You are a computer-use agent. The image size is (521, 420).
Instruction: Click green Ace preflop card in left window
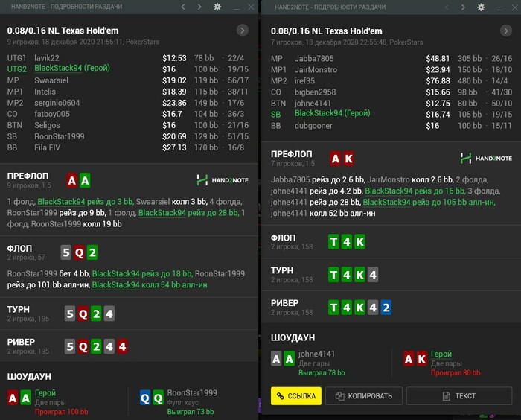click(85, 180)
